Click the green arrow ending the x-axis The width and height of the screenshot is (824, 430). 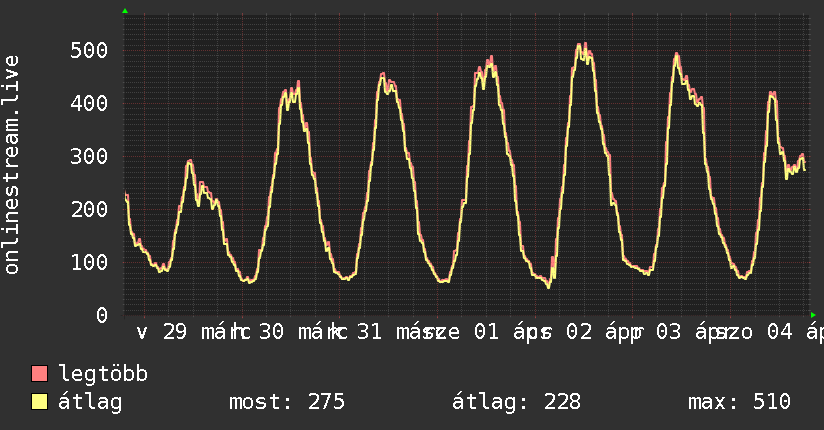tap(813, 315)
